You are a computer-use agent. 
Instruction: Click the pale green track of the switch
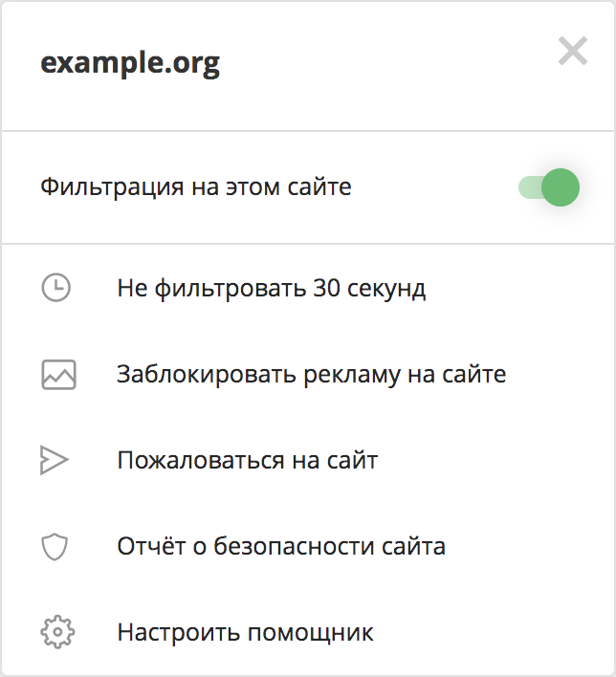tap(530, 187)
